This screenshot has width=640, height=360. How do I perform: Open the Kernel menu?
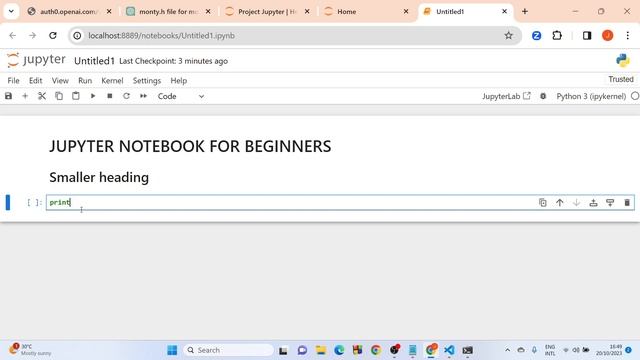click(x=112, y=80)
